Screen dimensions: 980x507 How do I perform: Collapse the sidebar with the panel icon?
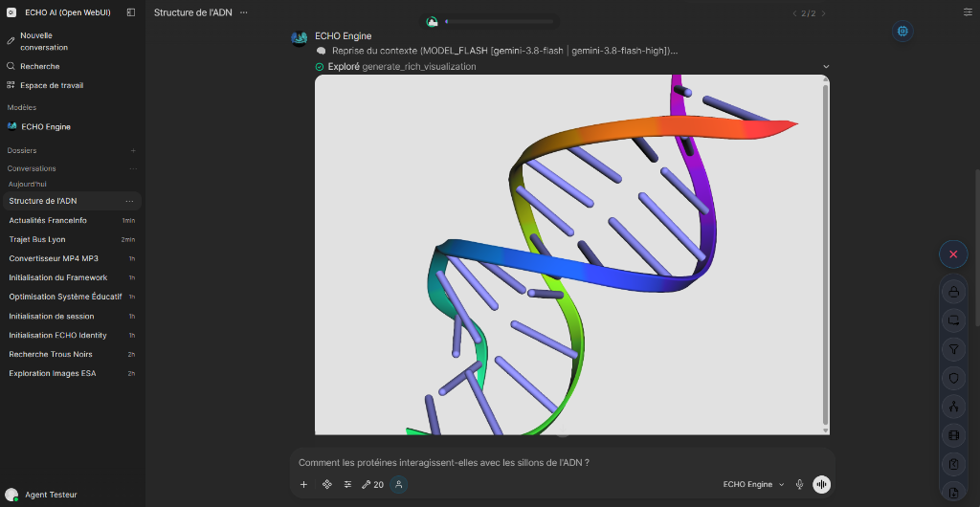pos(130,12)
